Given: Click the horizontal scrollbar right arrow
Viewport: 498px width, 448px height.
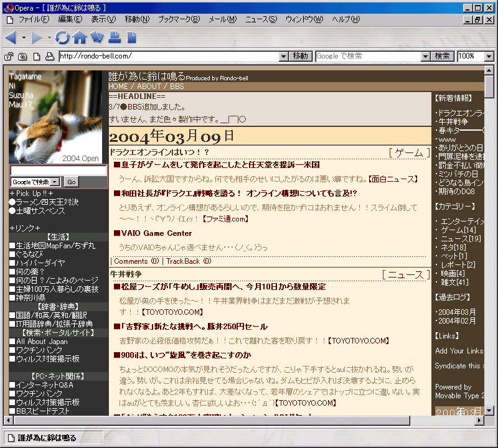Looking at the screenshot, I should (479, 421).
